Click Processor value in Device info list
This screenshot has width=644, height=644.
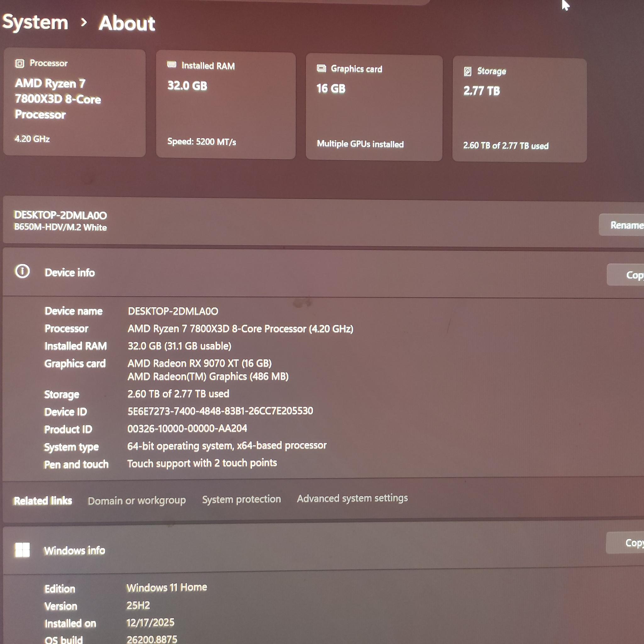coord(241,329)
